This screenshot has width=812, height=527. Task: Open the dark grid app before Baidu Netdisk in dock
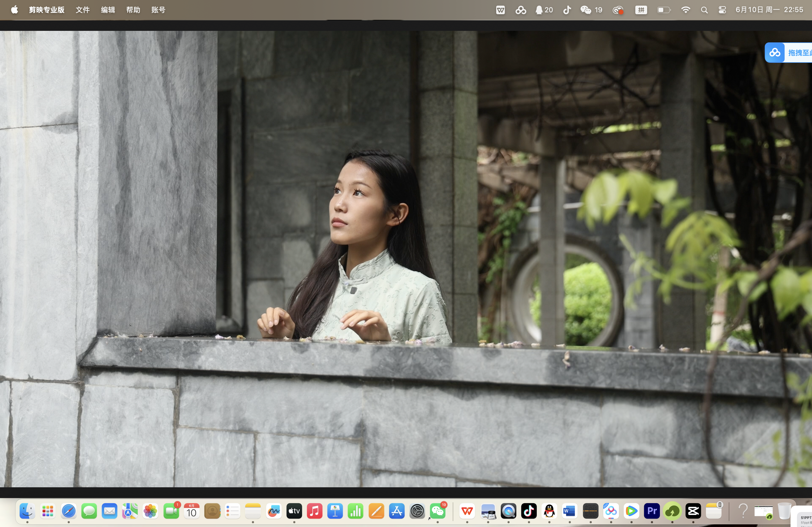[590, 511]
